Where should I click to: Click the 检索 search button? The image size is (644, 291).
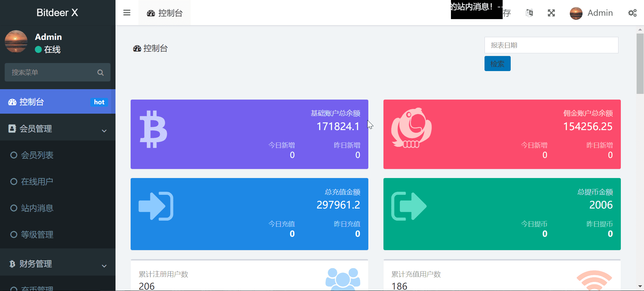[x=497, y=64]
